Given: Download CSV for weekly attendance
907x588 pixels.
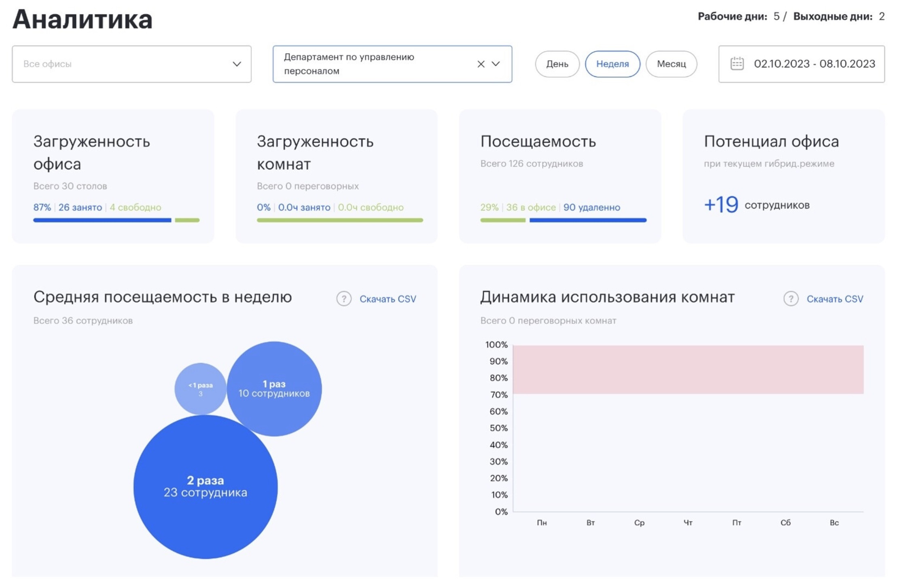Looking at the screenshot, I should click(x=388, y=299).
